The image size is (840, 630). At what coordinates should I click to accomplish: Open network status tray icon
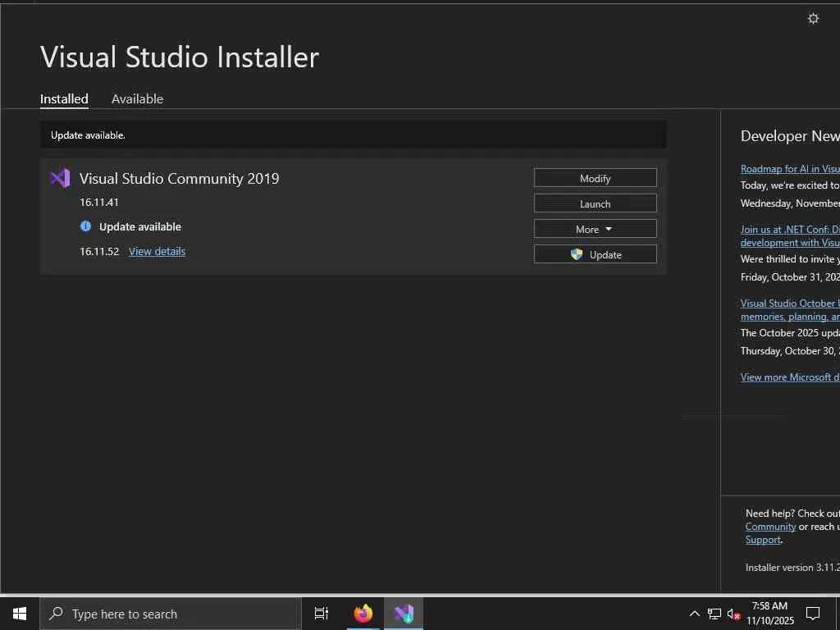tap(714, 614)
